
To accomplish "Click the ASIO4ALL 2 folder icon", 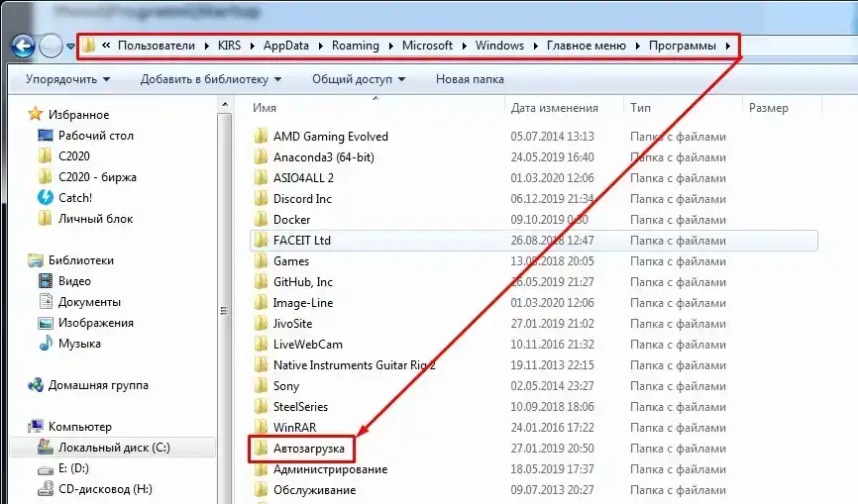I will 261,177.
